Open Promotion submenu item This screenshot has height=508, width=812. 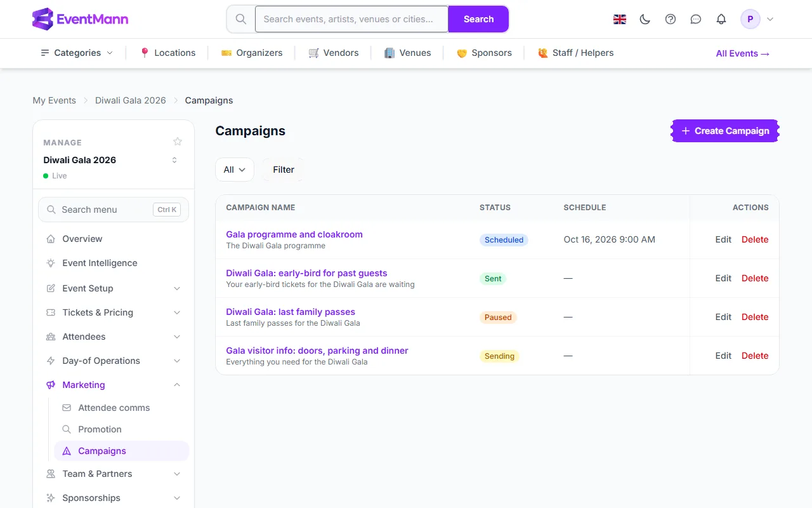tap(122, 429)
